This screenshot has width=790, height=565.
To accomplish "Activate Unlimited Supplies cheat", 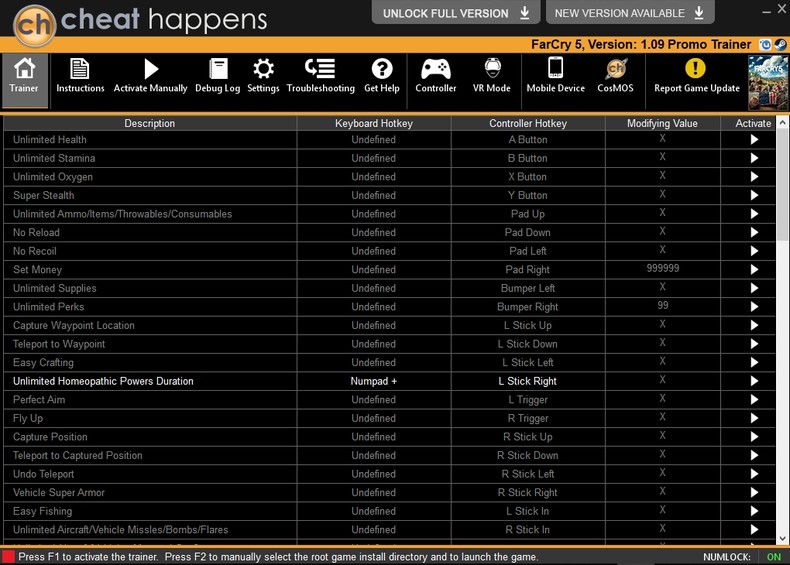I will tap(754, 288).
